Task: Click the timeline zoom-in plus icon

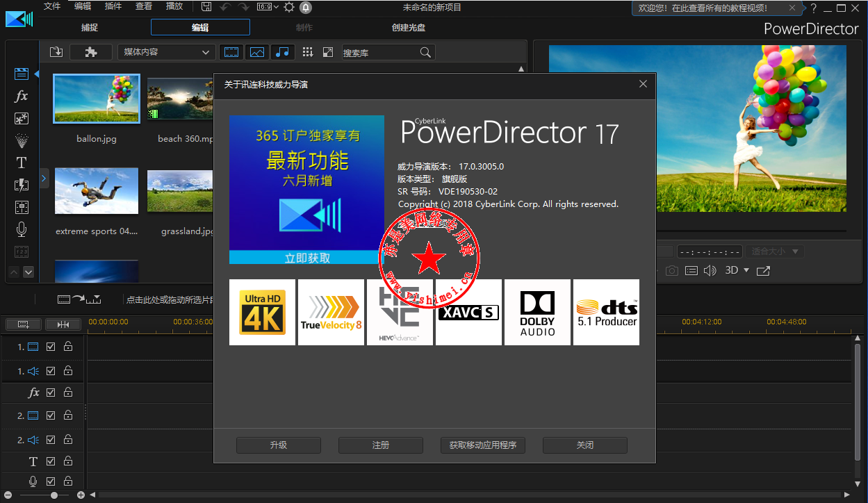Action: [81, 495]
